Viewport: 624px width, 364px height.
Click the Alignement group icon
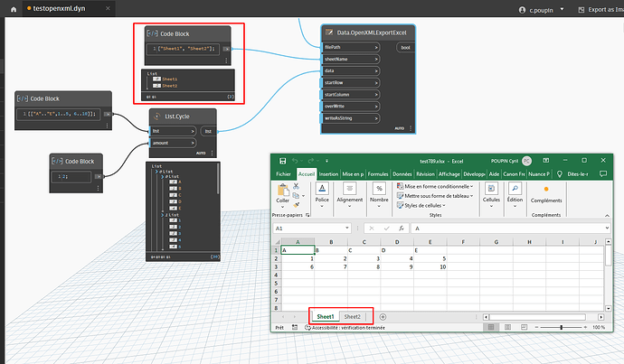pyautogui.click(x=350, y=190)
